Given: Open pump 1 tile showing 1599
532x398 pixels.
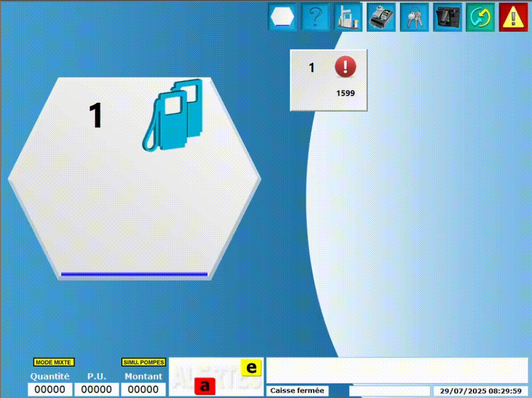Looking at the screenshot, I should (328, 80).
